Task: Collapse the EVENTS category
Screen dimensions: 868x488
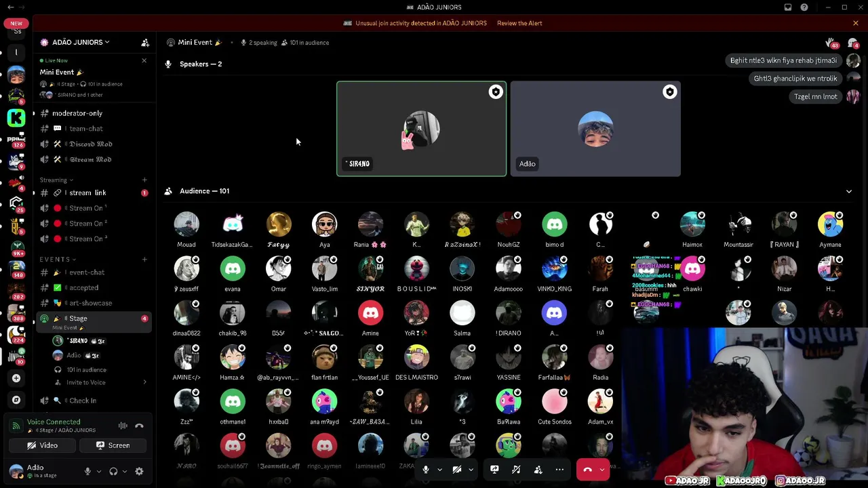Action: coord(58,259)
